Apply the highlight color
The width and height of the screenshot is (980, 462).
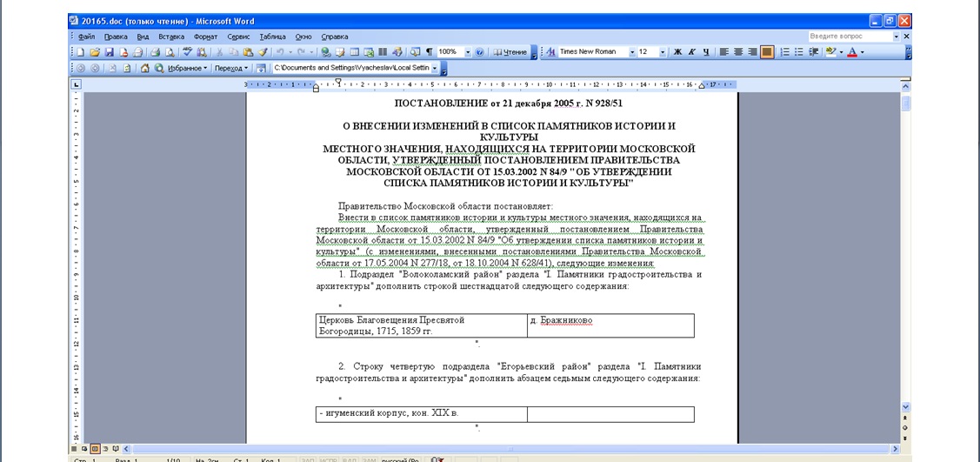[x=830, y=52]
